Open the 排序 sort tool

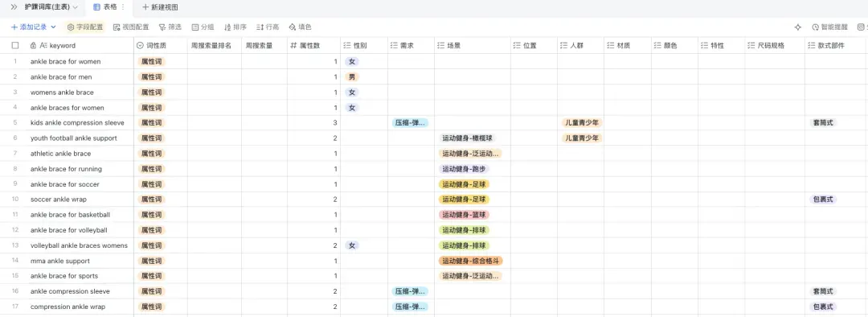tap(235, 27)
